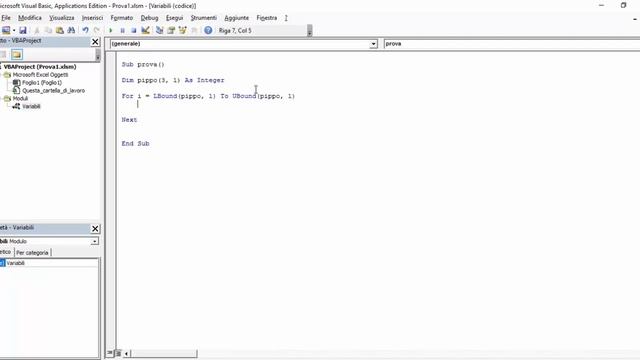Open the Esegui menu
This screenshot has width=640, height=360.
pyautogui.click(x=174, y=18)
